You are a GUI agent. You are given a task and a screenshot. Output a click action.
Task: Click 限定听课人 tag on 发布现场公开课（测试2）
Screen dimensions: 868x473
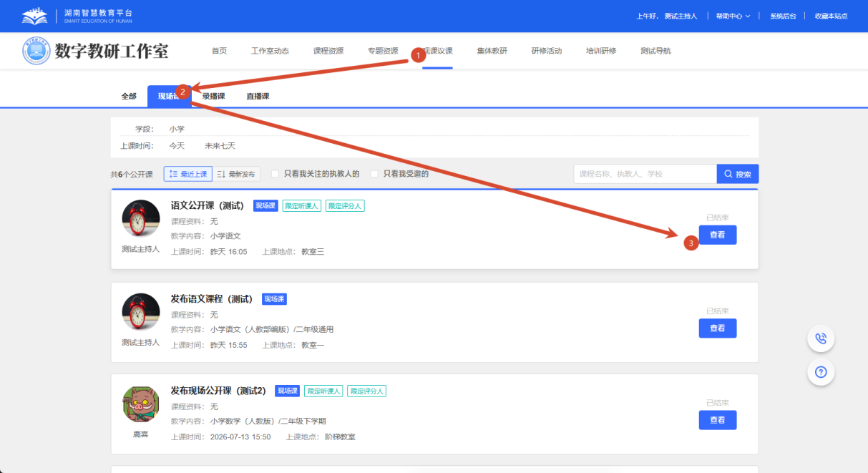323,391
